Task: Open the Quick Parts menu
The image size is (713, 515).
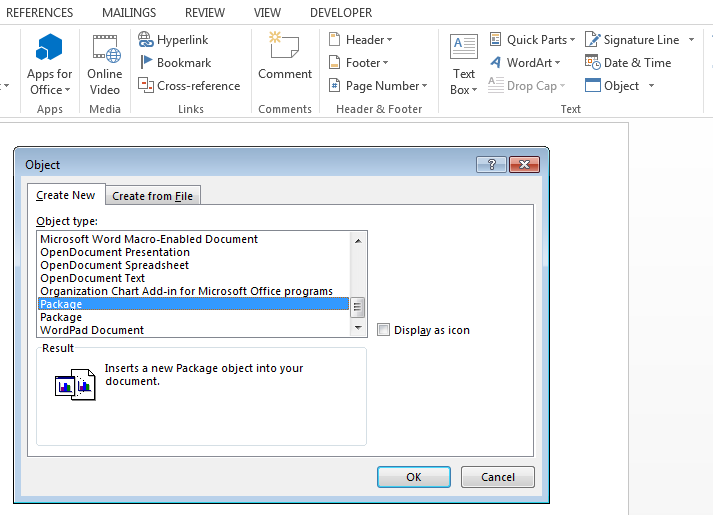Action: pos(532,40)
